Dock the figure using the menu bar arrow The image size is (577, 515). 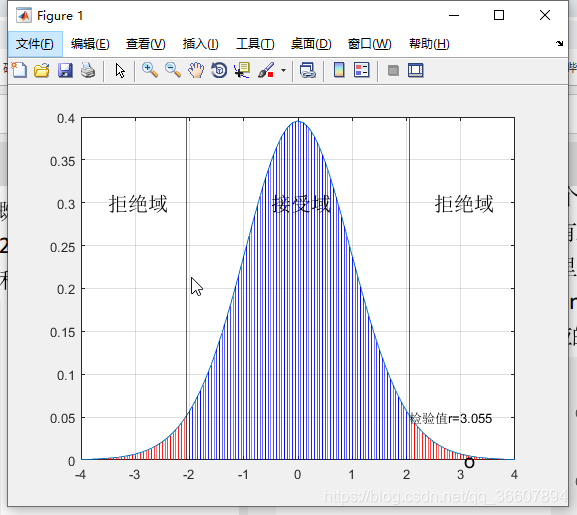559,43
